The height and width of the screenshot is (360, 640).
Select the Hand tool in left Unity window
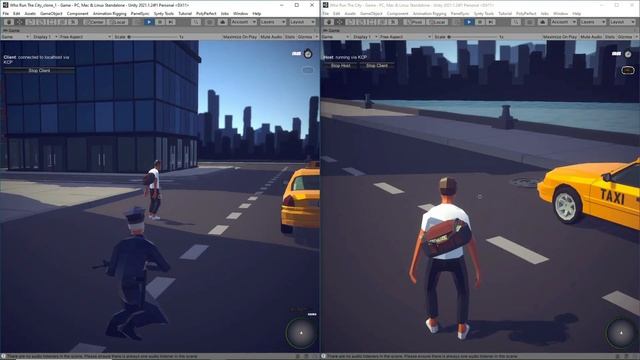point(8,22)
